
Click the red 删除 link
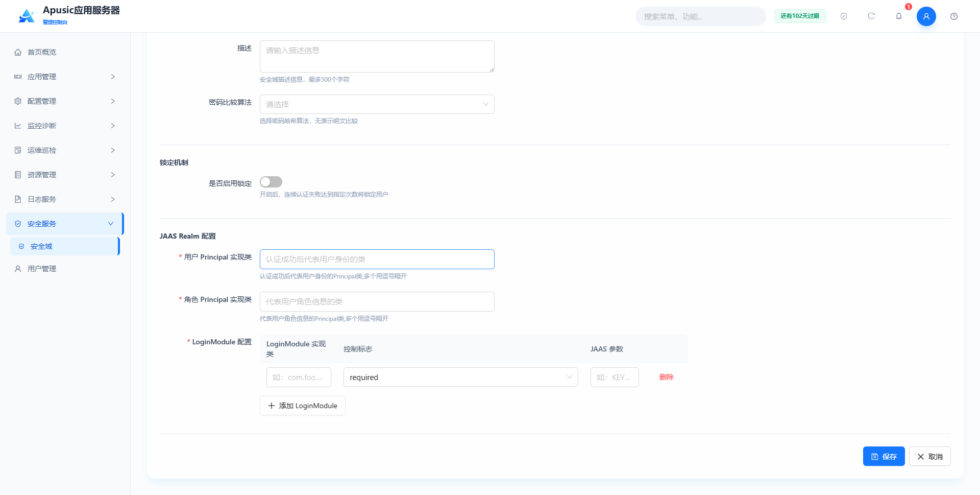click(x=667, y=377)
